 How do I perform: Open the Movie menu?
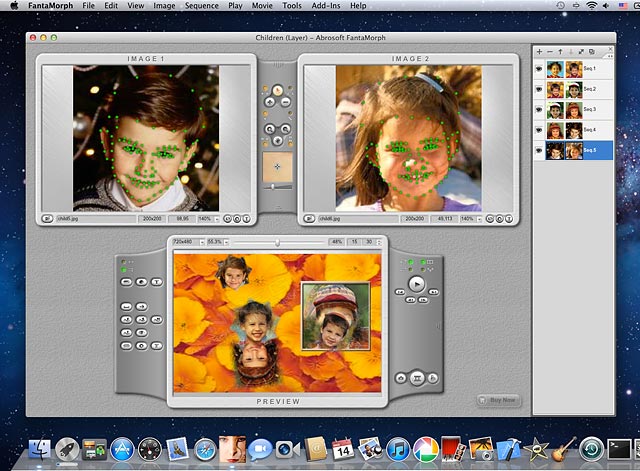click(x=262, y=6)
